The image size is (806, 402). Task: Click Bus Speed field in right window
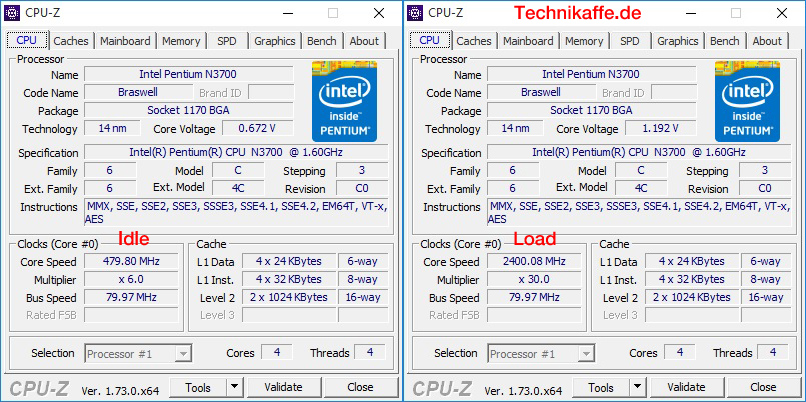coord(535,297)
